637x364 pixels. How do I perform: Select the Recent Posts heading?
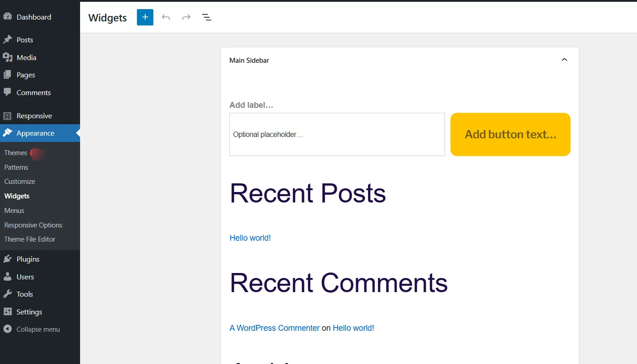point(308,193)
